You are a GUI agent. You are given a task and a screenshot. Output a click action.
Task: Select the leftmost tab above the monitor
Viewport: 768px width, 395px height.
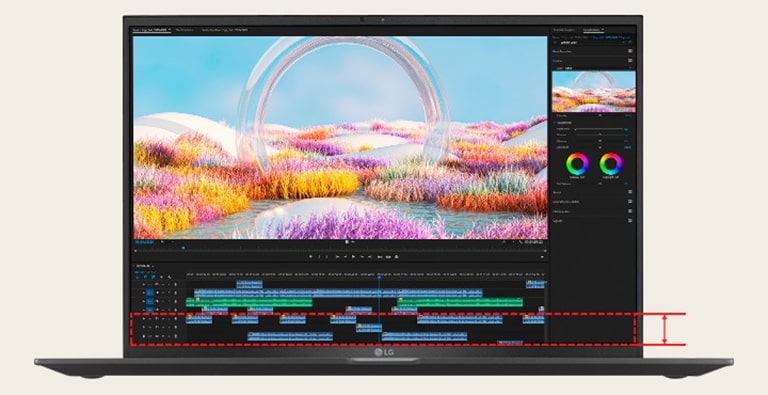click(151, 30)
